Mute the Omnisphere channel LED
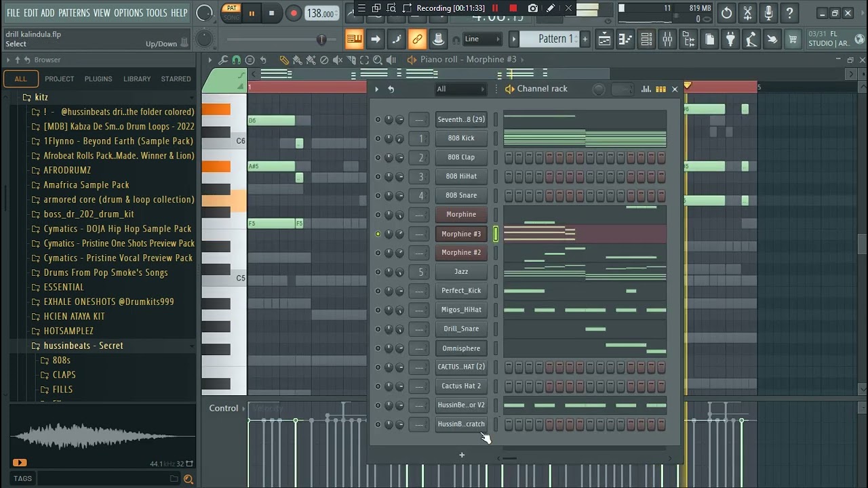 point(378,348)
